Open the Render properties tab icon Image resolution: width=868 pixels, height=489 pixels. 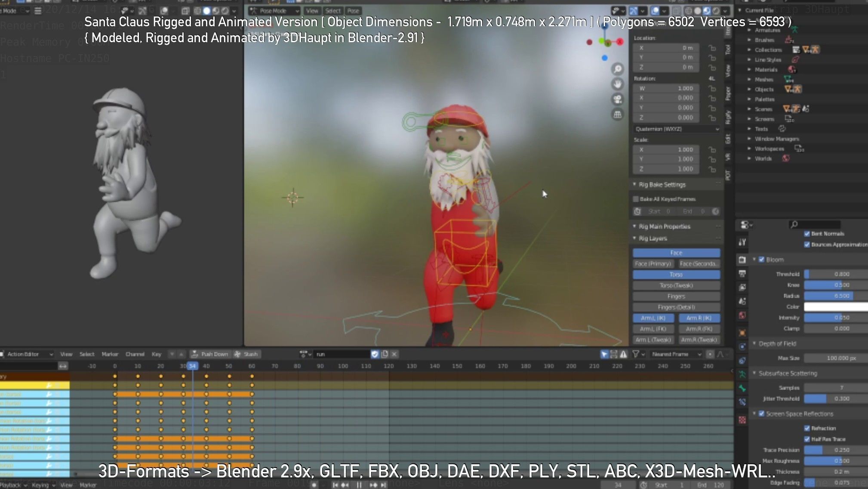click(x=742, y=260)
